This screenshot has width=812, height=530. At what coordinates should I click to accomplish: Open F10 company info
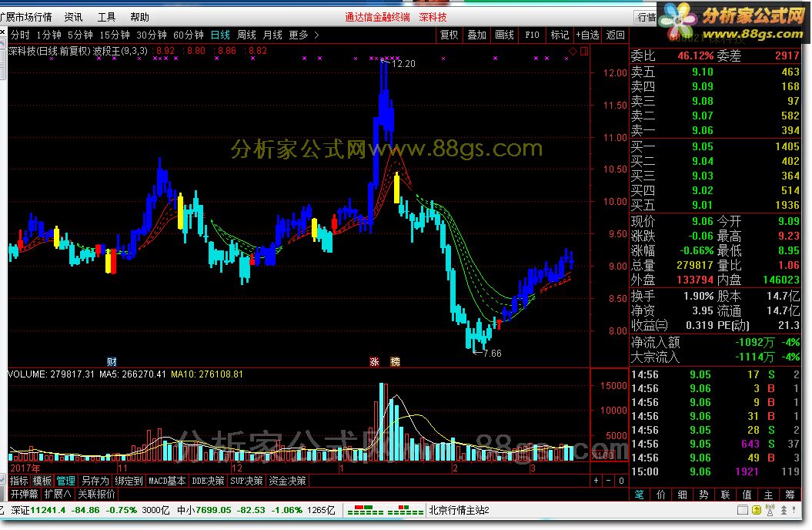[x=532, y=35]
